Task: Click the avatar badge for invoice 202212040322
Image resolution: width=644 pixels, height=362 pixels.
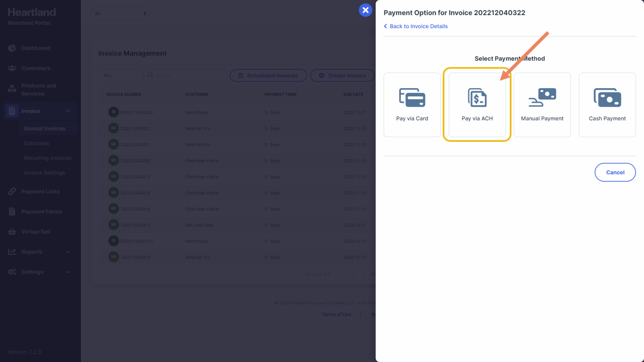Action: 114,128
